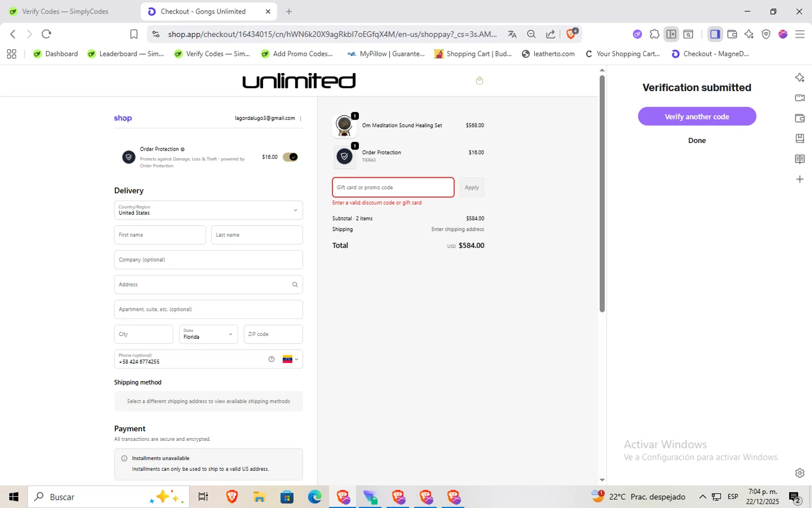Open the browser hamburger menu
Screen dimensions: 812x508
pos(800,34)
